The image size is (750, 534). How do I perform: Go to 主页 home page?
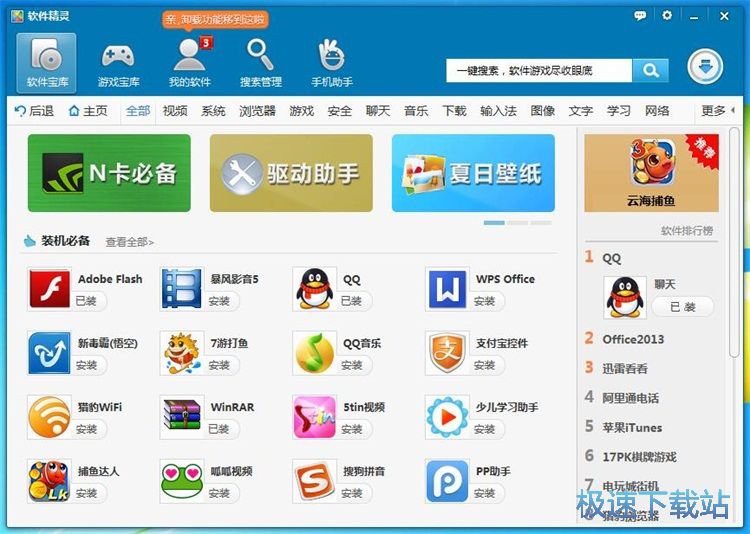pos(88,111)
